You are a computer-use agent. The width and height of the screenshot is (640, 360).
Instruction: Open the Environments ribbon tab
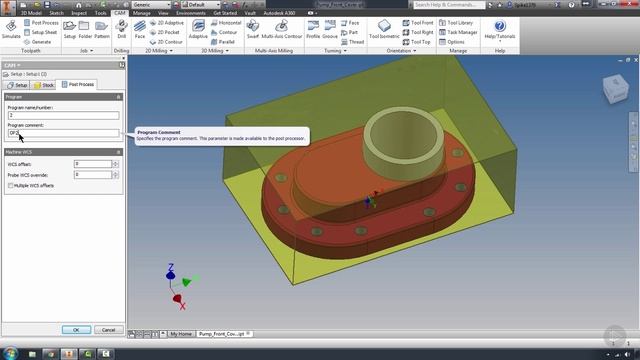pyautogui.click(x=191, y=13)
